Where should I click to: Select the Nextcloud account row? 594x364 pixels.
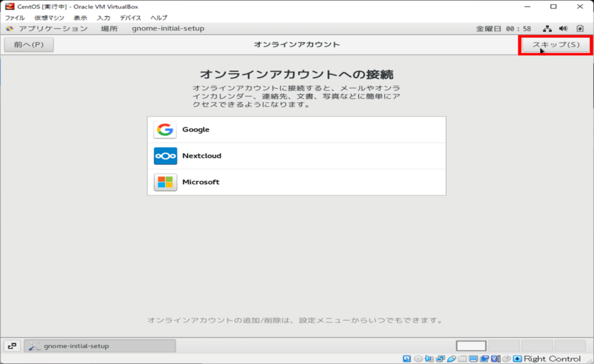tap(296, 156)
